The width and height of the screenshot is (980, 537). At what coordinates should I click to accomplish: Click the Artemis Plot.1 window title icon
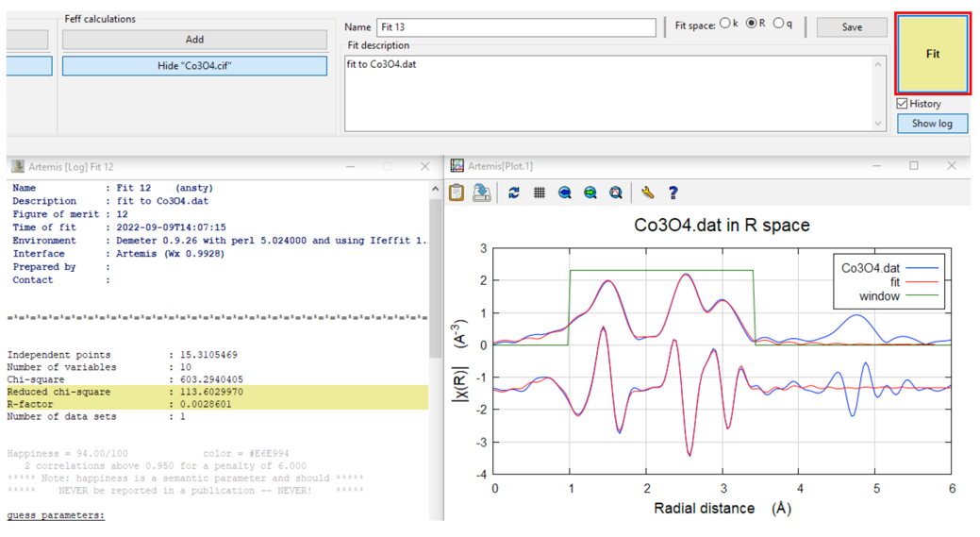coord(457,166)
